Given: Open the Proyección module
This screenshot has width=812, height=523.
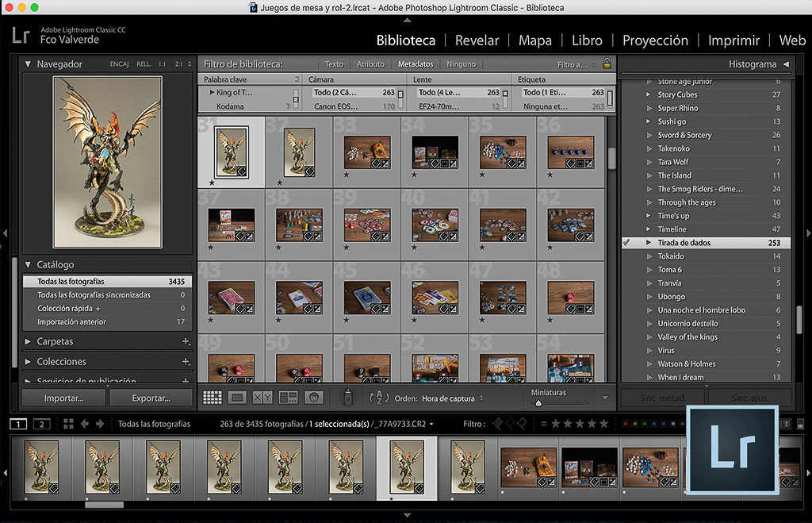Looking at the screenshot, I should (x=655, y=40).
